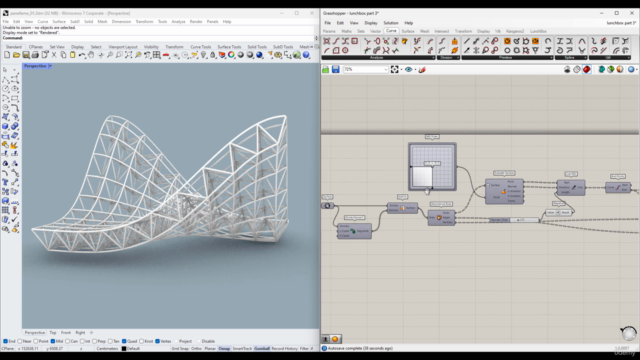This screenshot has height=360, width=640.
Task: Click the Cut scissors icon in Rhino toolbar
Action: pos(54,55)
